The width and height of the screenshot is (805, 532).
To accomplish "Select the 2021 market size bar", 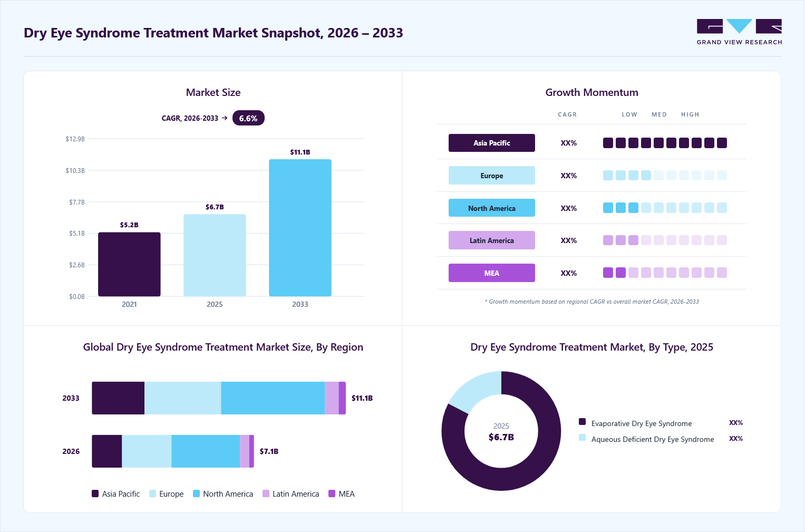I will (x=129, y=264).
